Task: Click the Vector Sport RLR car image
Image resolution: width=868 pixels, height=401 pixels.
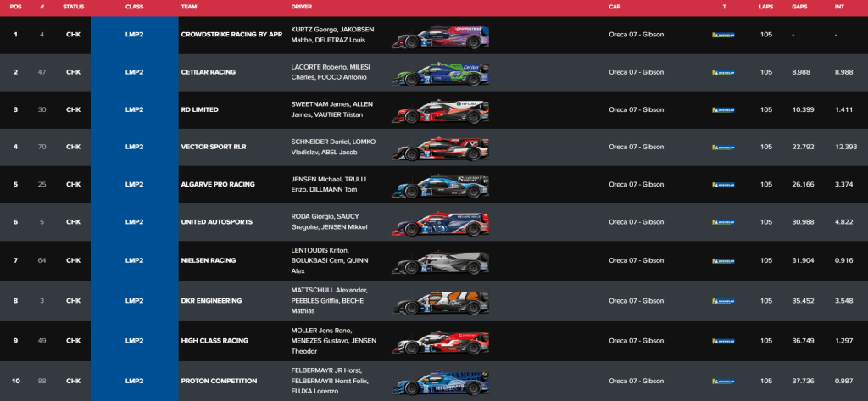Action: pyautogui.click(x=440, y=149)
